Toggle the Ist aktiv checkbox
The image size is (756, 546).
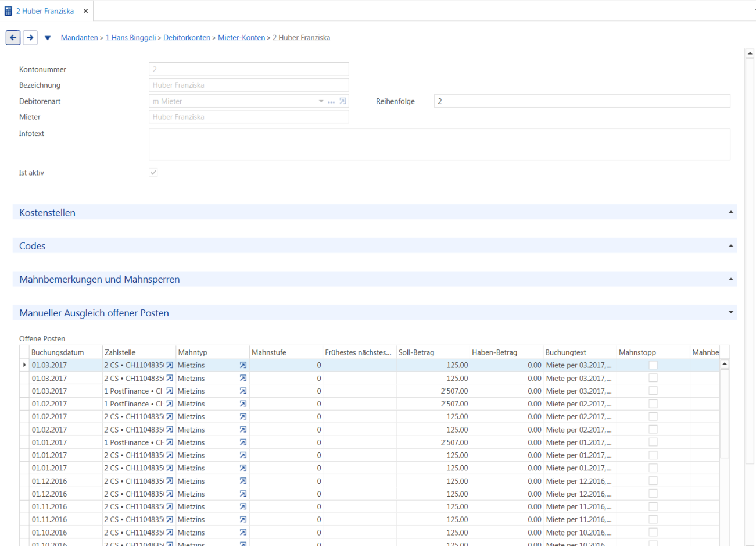click(153, 173)
